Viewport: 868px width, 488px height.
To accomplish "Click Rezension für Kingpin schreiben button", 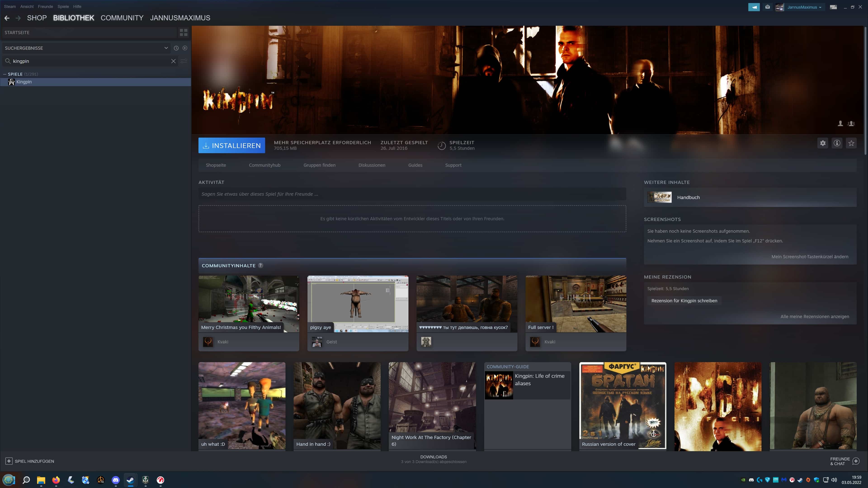I will (684, 301).
